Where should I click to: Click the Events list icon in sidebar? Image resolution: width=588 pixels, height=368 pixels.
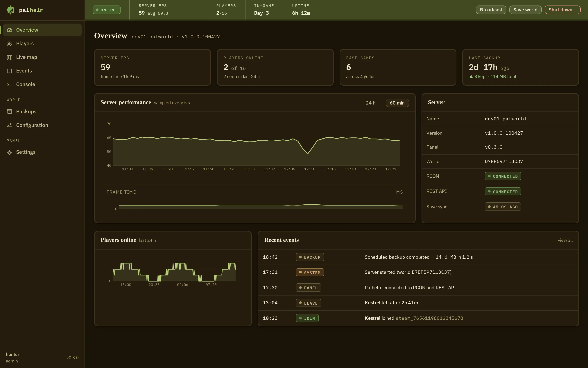10,71
